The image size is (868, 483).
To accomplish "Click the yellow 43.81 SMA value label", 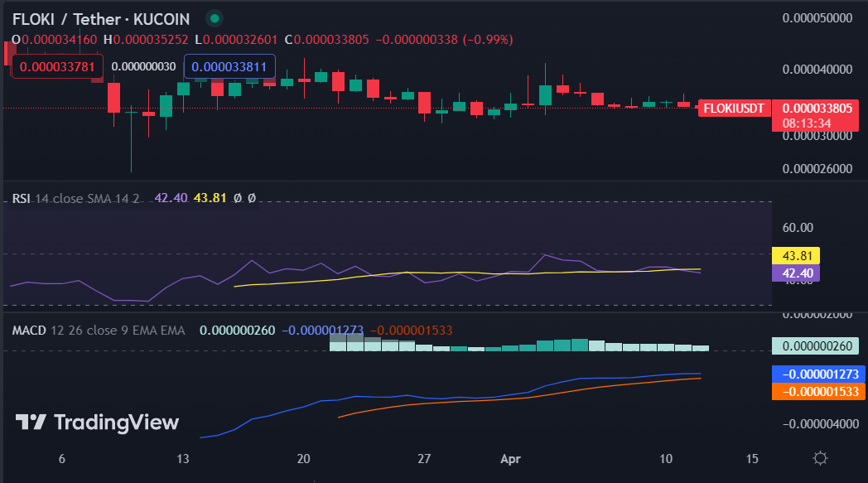I will (798, 254).
